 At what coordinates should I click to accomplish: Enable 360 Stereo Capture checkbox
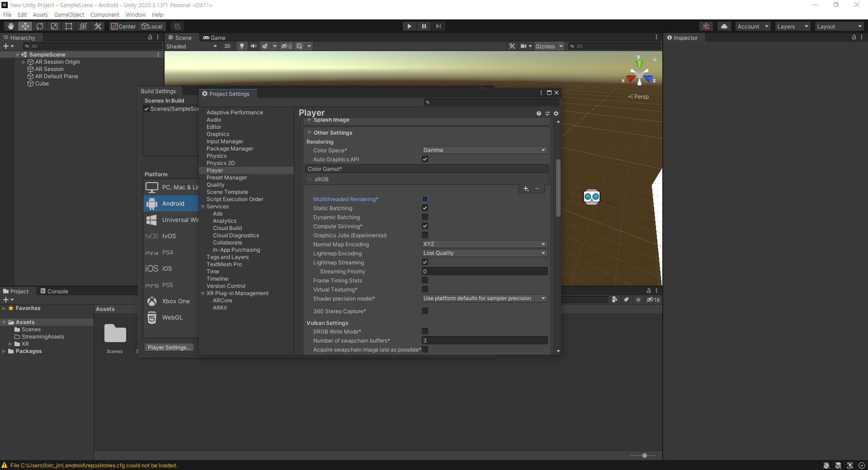click(x=425, y=311)
